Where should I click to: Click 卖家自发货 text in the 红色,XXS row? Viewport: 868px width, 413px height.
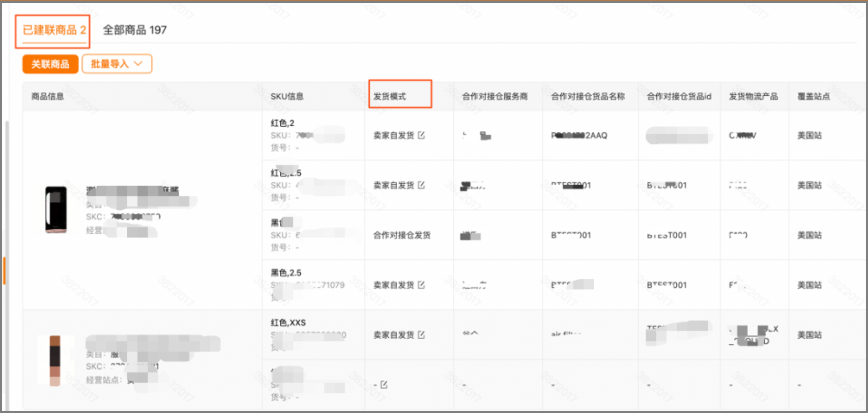click(x=393, y=335)
